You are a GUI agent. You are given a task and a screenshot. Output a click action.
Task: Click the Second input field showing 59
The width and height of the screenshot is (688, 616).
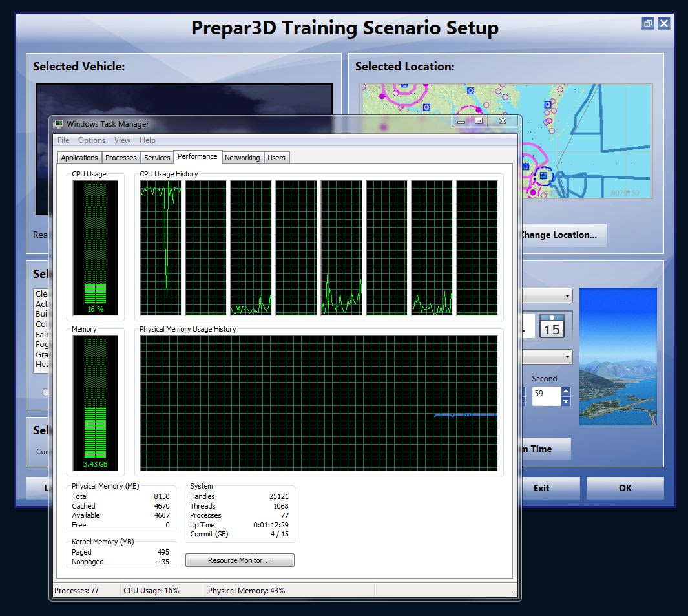coord(547,396)
